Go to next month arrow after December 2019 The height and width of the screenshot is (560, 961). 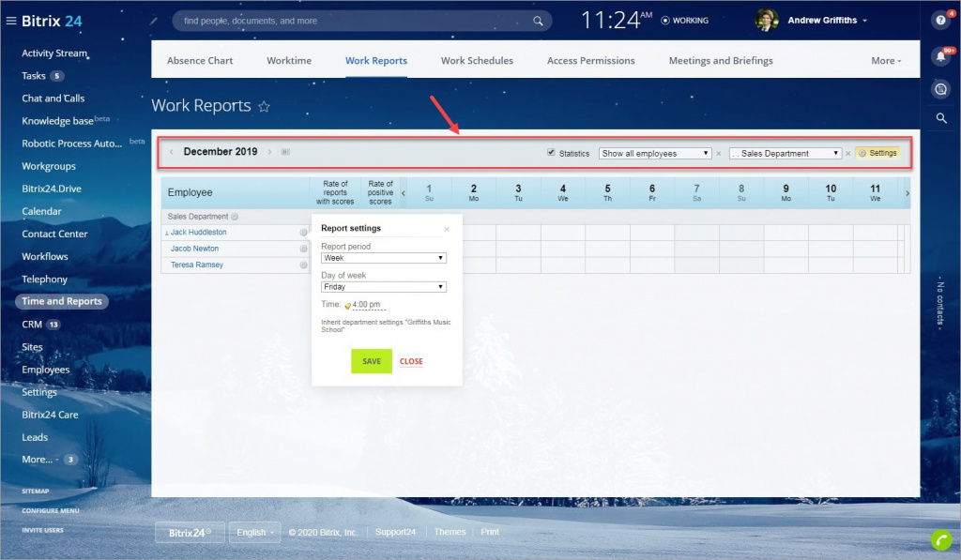pos(269,152)
